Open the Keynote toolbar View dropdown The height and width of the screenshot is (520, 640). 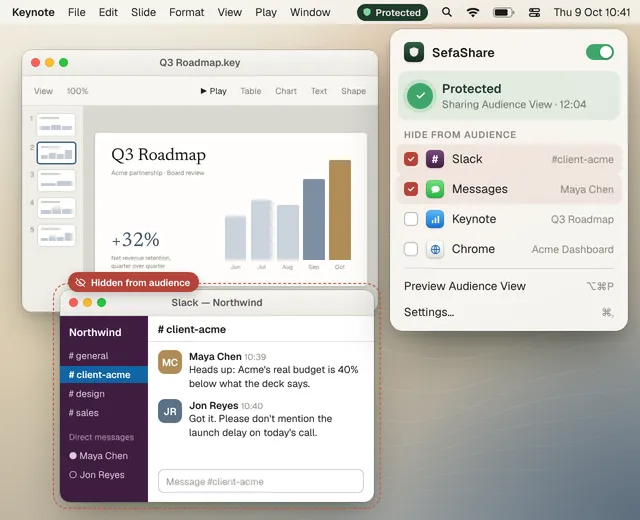pyautogui.click(x=43, y=91)
